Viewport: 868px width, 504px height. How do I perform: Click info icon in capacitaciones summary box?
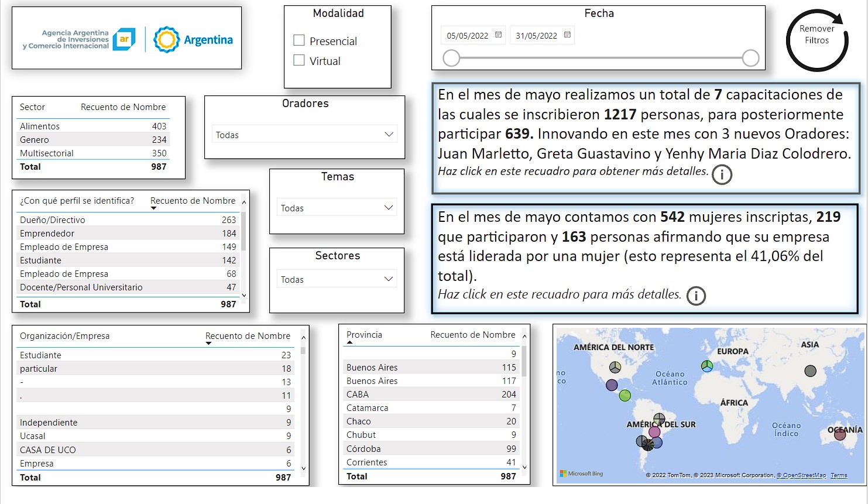[722, 174]
